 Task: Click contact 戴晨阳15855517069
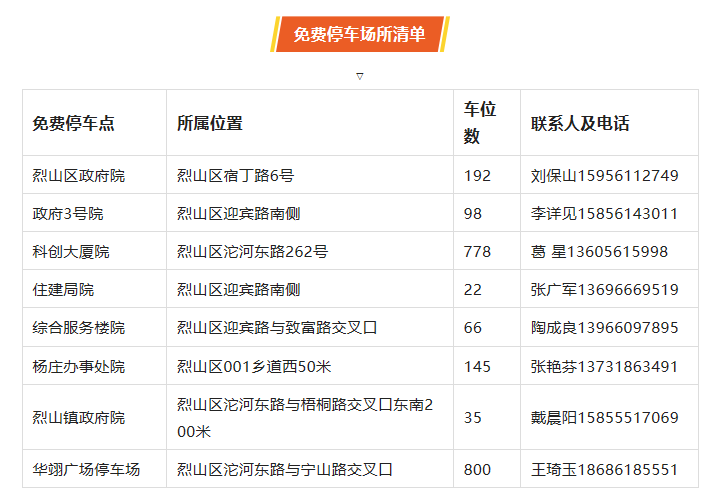pos(604,417)
